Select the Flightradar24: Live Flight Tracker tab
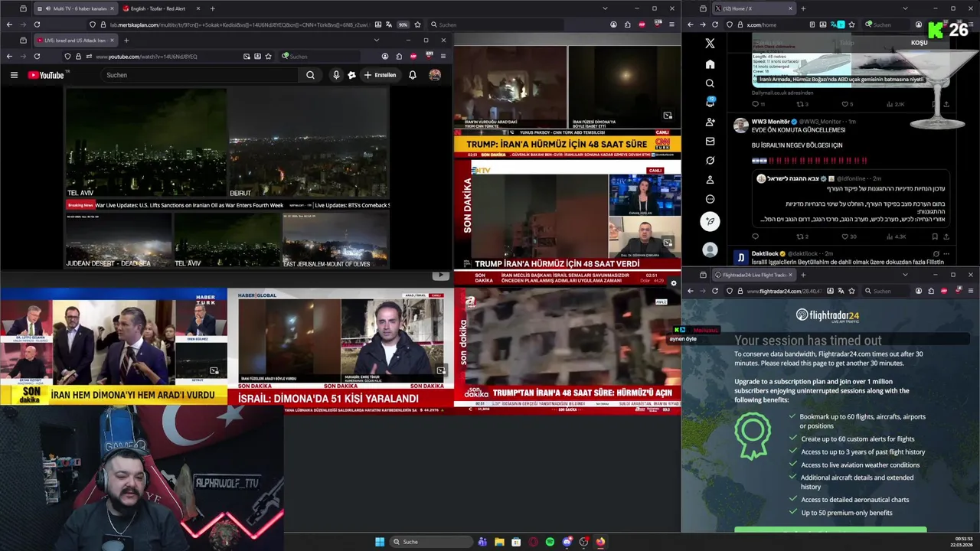Viewport: 980px width, 551px height. 754,275
